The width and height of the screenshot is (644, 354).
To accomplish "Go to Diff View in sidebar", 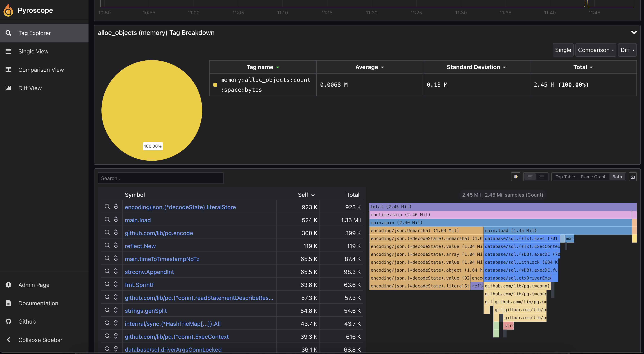I will pyautogui.click(x=30, y=88).
